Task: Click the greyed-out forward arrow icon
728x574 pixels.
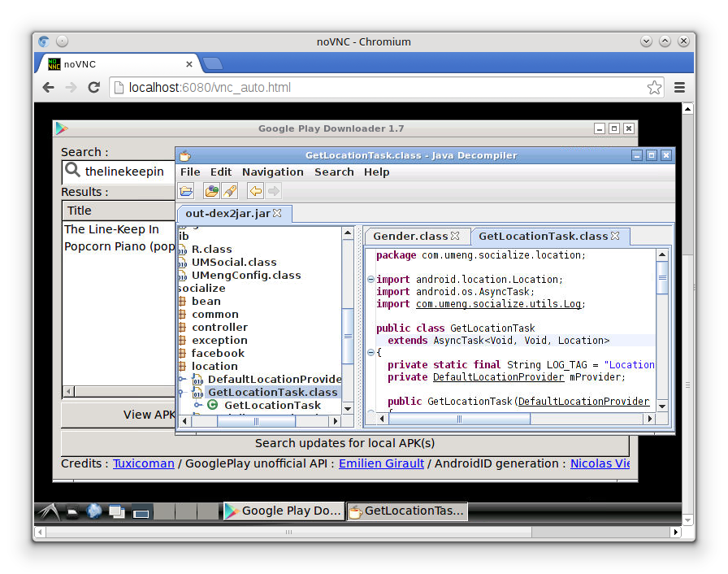Action: click(274, 191)
